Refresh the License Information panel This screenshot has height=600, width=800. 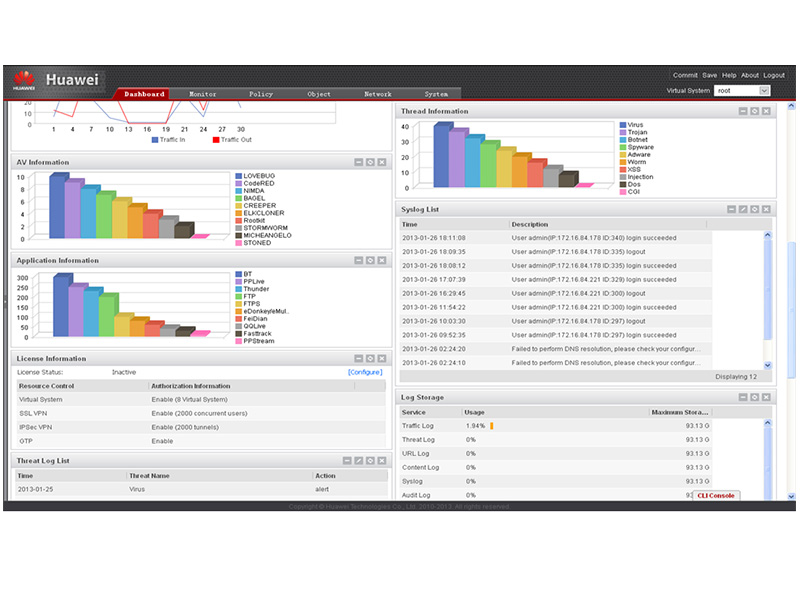coord(370,358)
